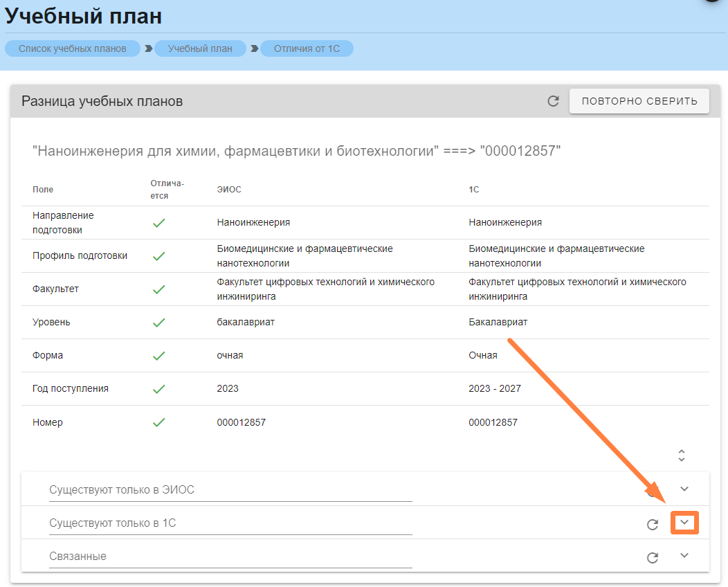
Task: Open the Список учебных планов breadcrumb
Action: (73, 48)
